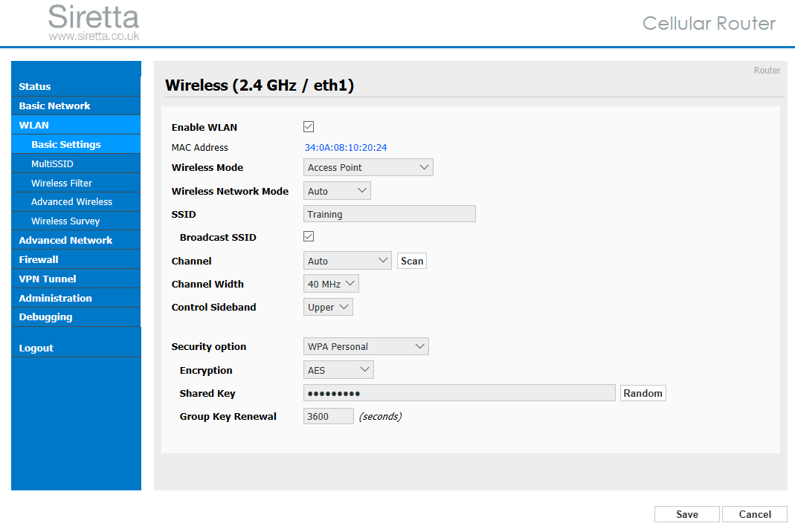Open Basic Network section

point(76,106)
